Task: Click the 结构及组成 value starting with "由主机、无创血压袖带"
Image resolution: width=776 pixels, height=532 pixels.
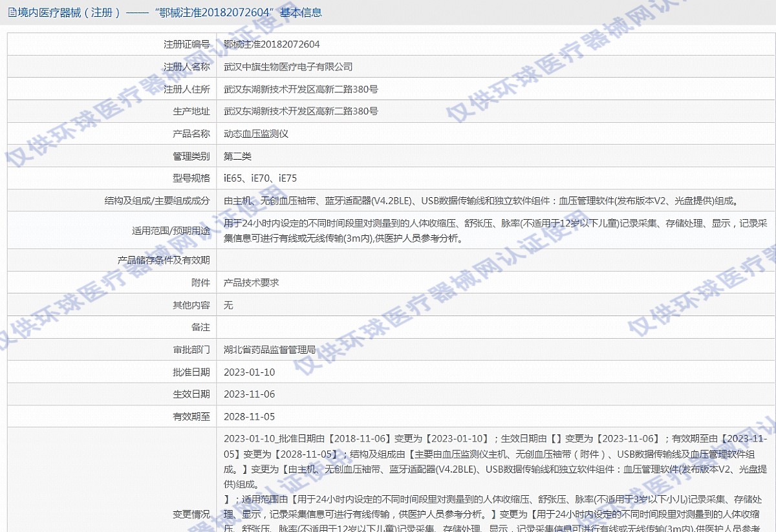Action: 480,200
